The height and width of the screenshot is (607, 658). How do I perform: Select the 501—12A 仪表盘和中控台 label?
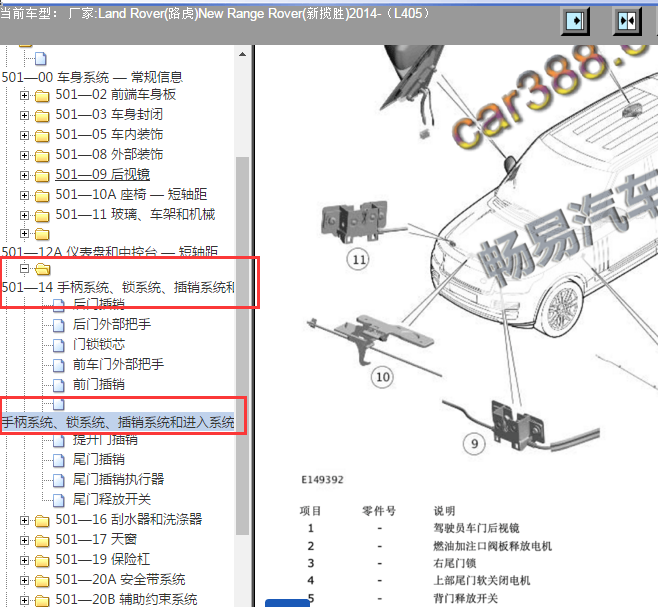(x=110, y=251)
